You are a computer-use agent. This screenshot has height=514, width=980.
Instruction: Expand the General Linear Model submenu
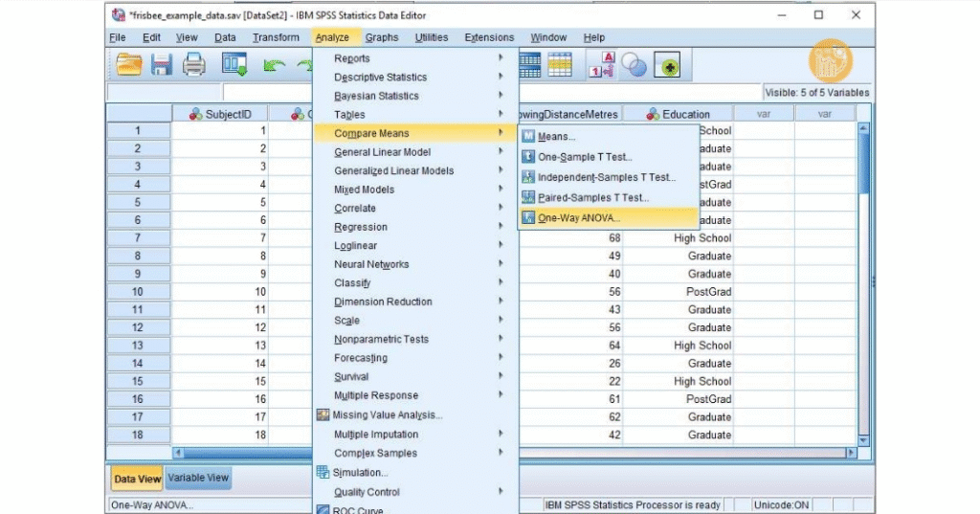(x=382, y=152)
